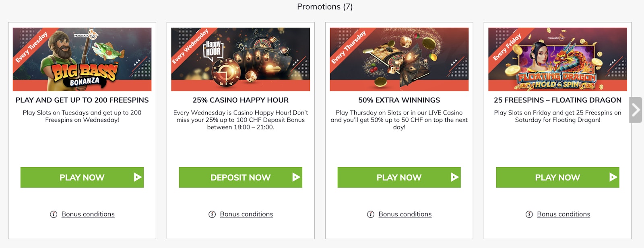
Task: Click info icon beside Freespins card's Bonus conditions
Action: (x=54, y=215)
